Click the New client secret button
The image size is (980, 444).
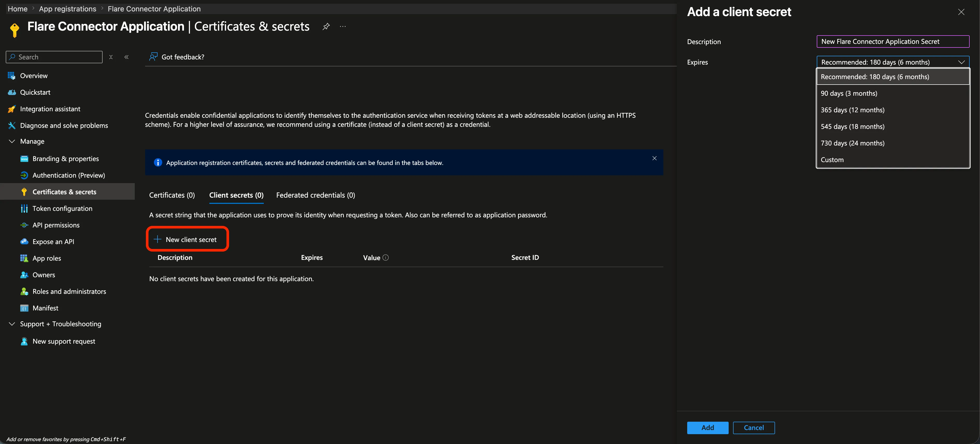pyautogui.click(x=187, y=240)
